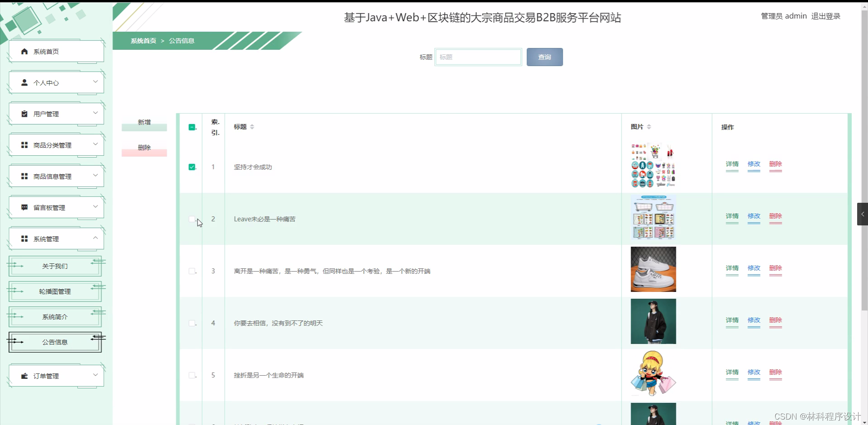This screenshot has height=425, width=868.
Task: Open the 关于我们 submenu item
Action: [55, 266]
